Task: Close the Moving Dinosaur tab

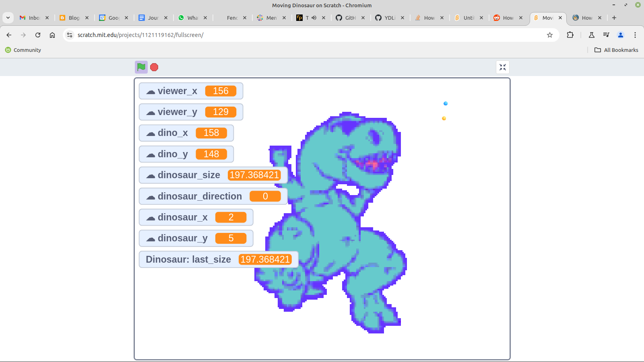Action: coord(560,18)
